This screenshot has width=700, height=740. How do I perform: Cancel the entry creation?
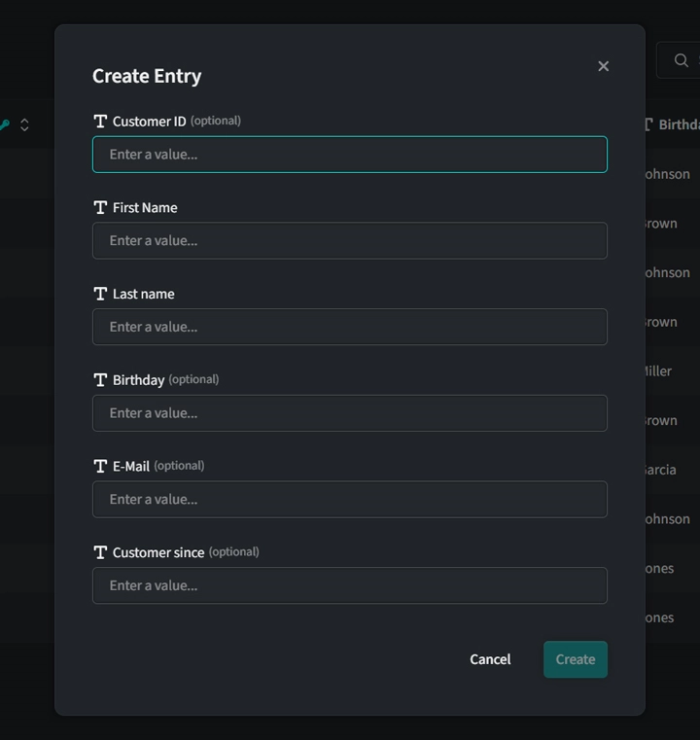(490, 659)
